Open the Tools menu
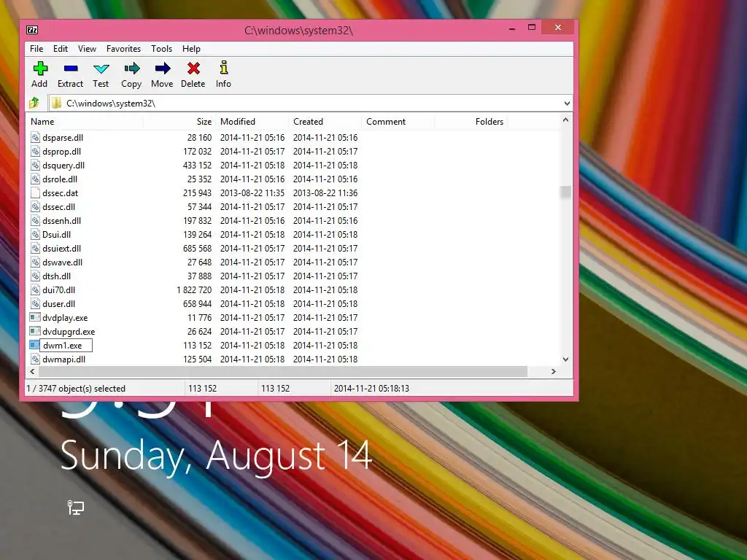 point(161,49)
